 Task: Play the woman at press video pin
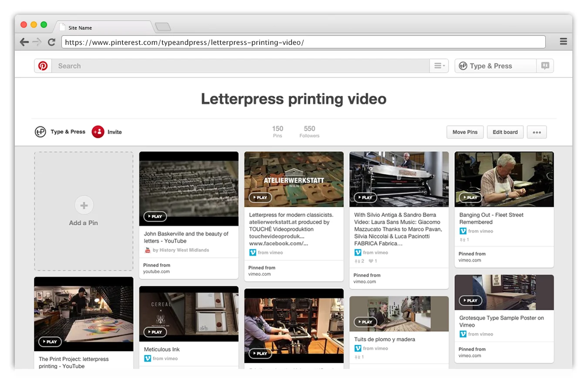pos(260,353)
